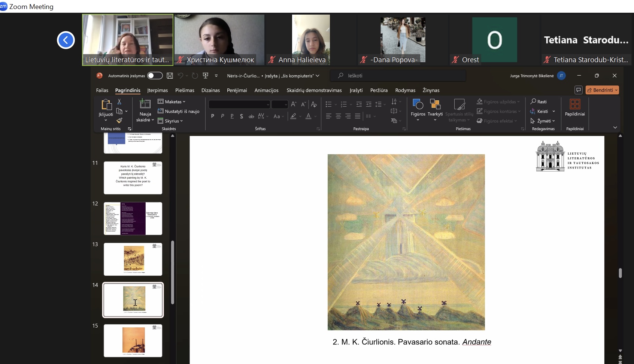Toggle Automatinis įrašymas autosave switch
Image resolution: width=634 pixels, height=364 pixels.
[x=155, y=76]
